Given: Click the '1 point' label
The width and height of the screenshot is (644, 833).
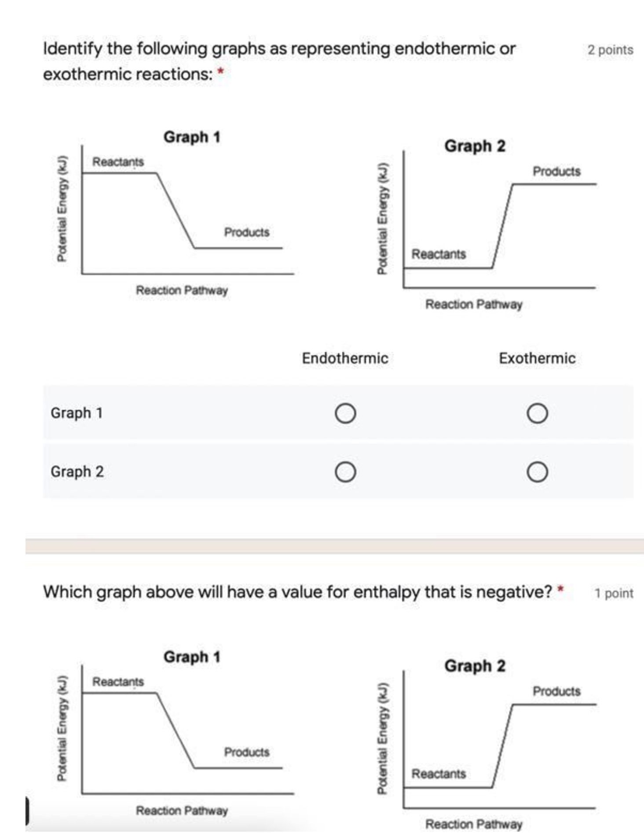Looking at the screenshot, I should pos(614,594).
